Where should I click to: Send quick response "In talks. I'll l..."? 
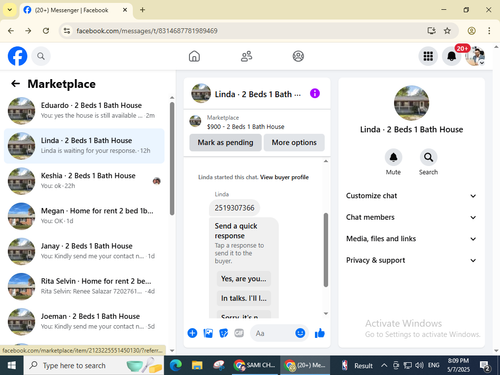tap(244, 298)
